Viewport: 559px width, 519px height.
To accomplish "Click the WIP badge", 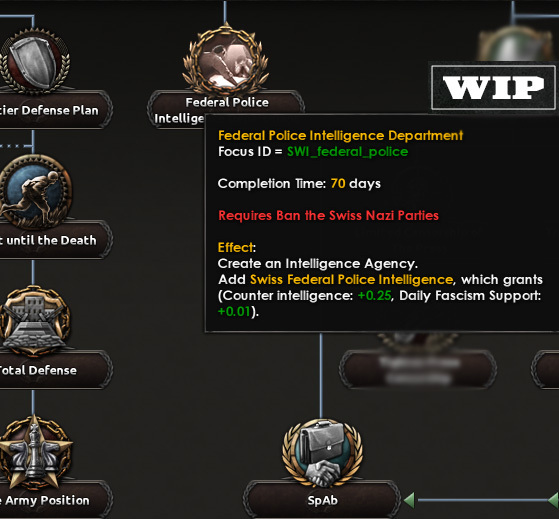I will 493,88.
